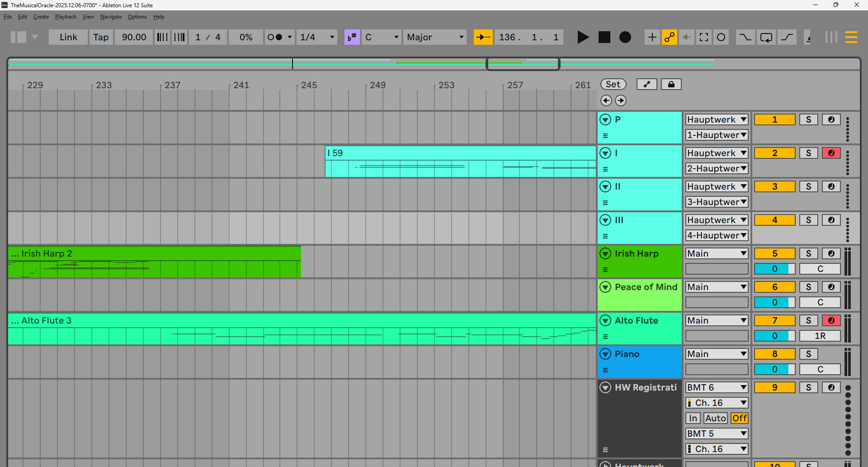868x467 pixels.
Task: Arm the Irish Harp track for recording
Action: coord(831,253)
